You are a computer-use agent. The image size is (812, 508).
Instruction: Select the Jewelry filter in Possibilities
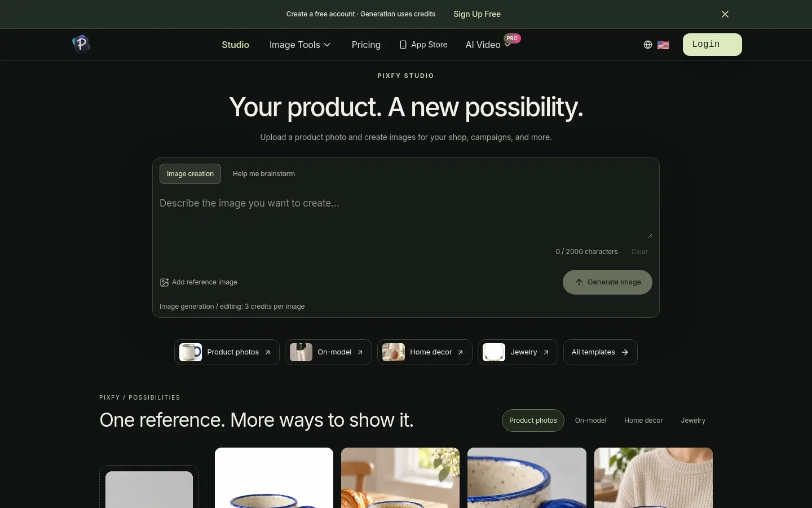(x=693, y=421)
